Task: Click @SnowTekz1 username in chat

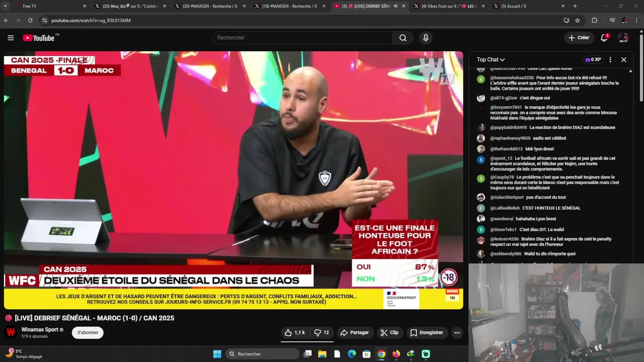Action: [x=503, y=230]
